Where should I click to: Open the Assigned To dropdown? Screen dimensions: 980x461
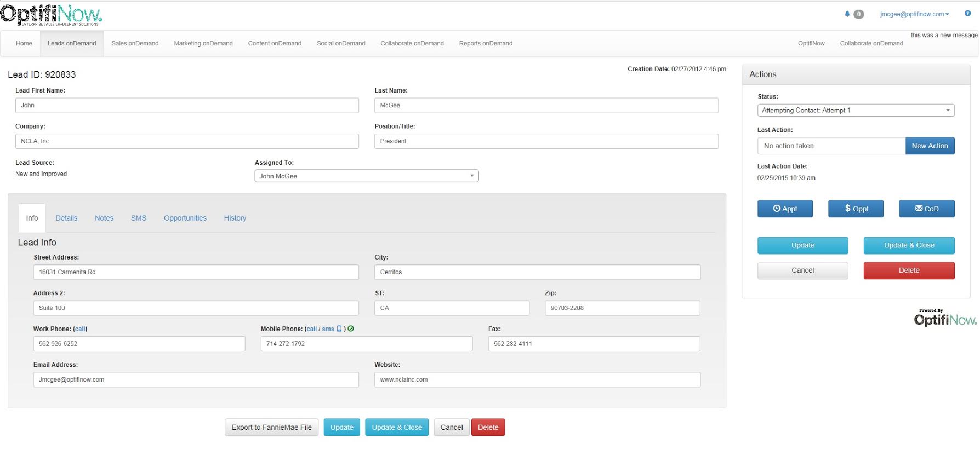(x=367, y=176)
